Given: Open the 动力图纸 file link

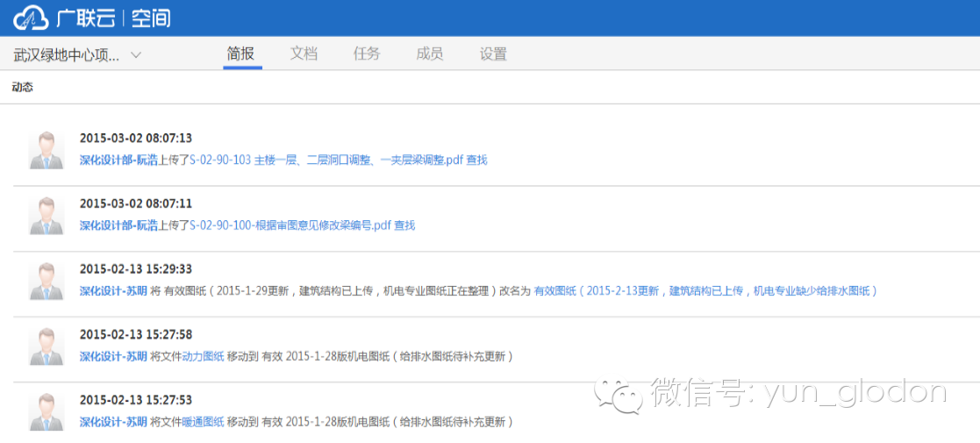Looking at the screenshot, I should coord(202,356).
